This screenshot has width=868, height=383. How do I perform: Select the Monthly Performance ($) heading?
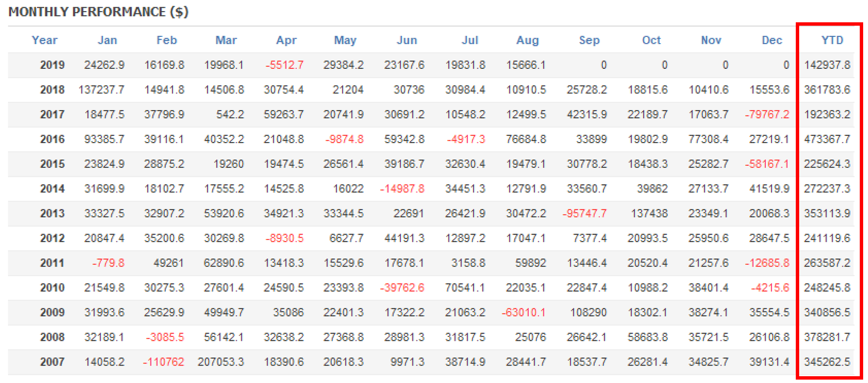tap(98, 12)
